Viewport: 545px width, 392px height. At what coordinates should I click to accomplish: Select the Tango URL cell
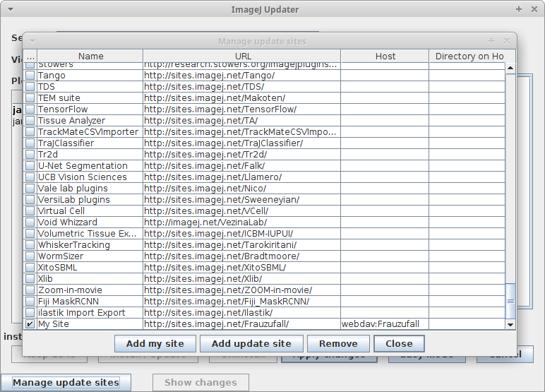[x=242, y=75]
